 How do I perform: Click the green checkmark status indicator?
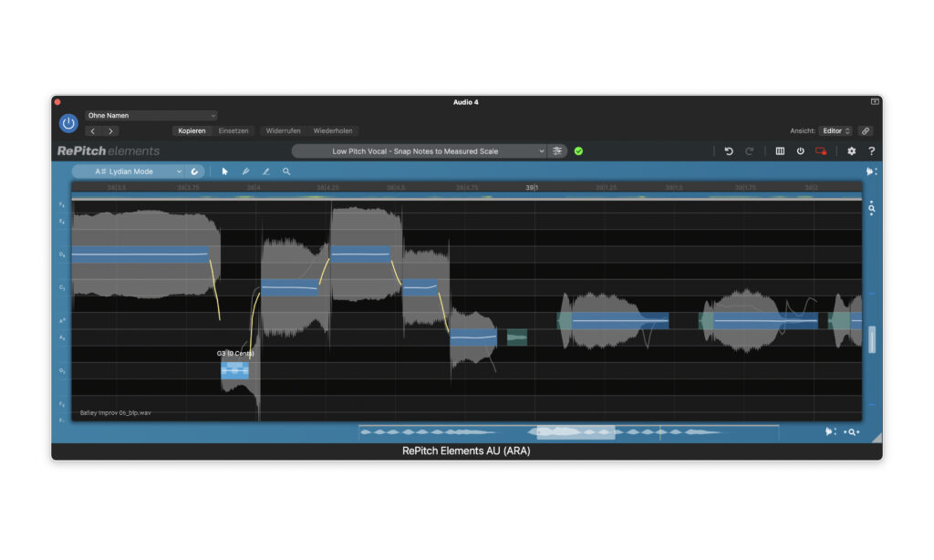[x=578, y=151]
